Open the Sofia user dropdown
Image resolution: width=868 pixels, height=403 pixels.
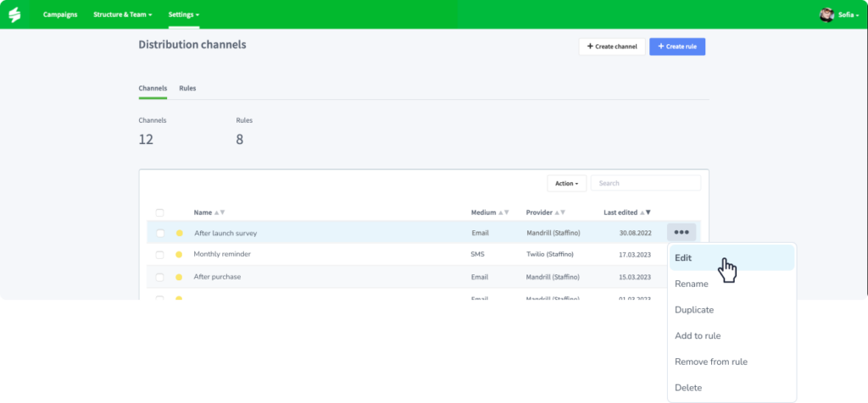(x=849, y=15)
